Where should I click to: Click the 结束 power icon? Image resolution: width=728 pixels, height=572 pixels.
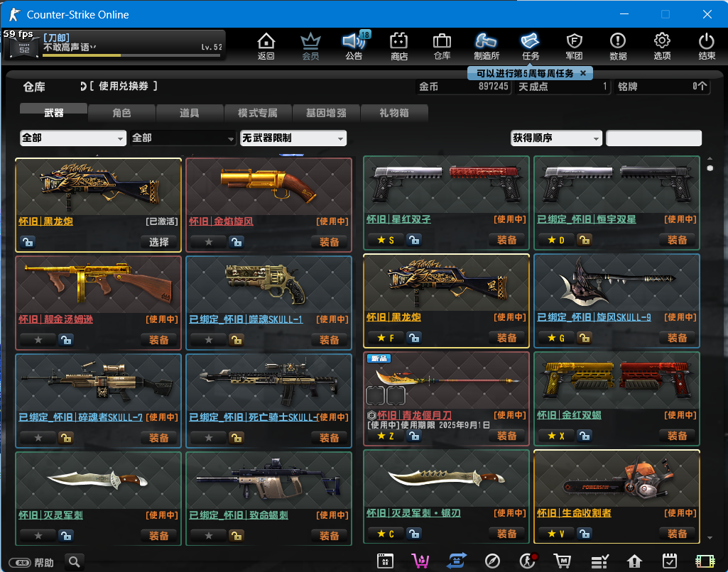point(707,45)
